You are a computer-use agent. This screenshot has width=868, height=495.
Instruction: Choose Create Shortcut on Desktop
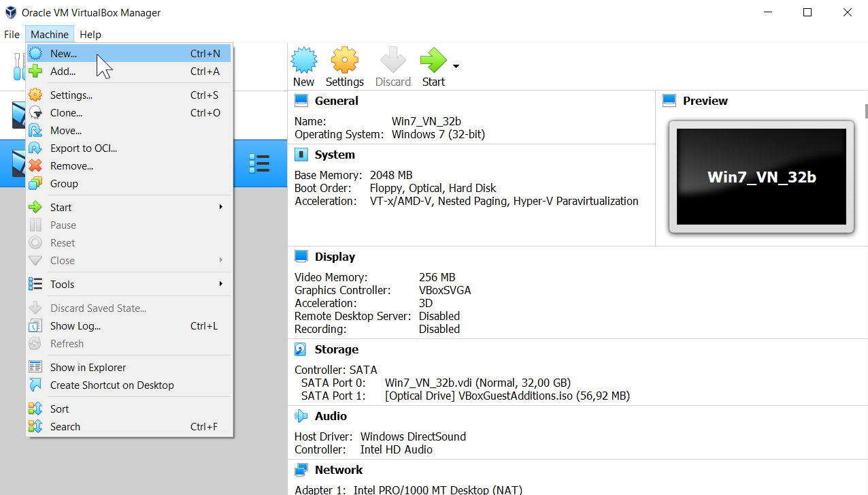pyautogui.click(x=129, y=385)
